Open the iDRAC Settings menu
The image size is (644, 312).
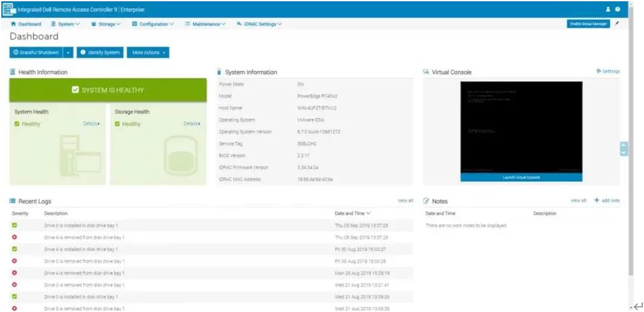click(260, 24)
